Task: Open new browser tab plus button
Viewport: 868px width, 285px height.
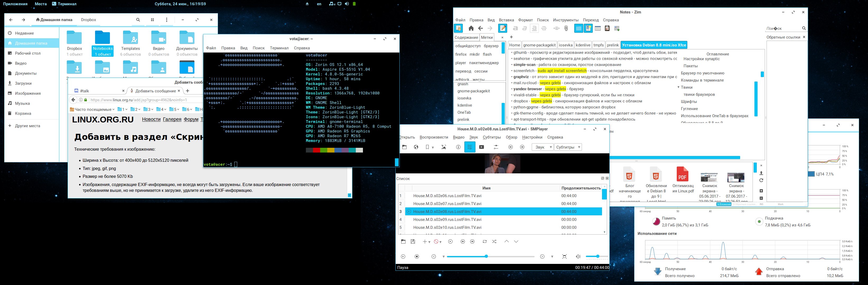Action: (x=187, y=91)
